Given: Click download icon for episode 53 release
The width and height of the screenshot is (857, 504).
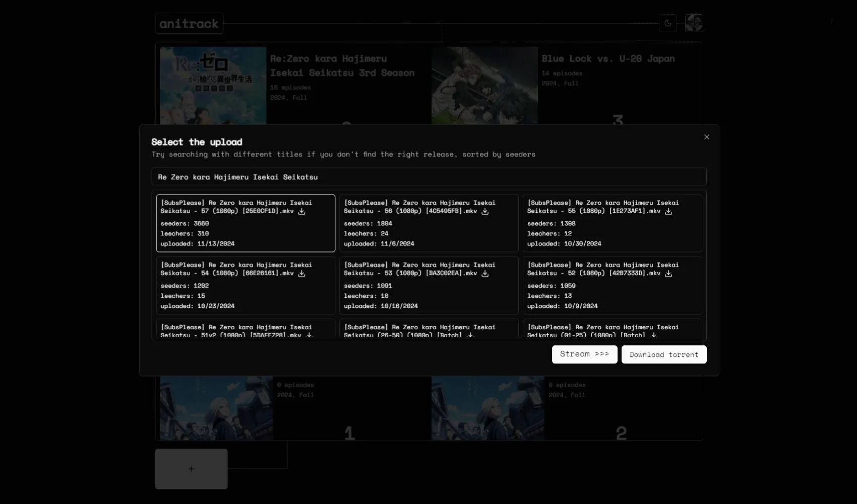Looking at the screenshot, I should (485, 273).
